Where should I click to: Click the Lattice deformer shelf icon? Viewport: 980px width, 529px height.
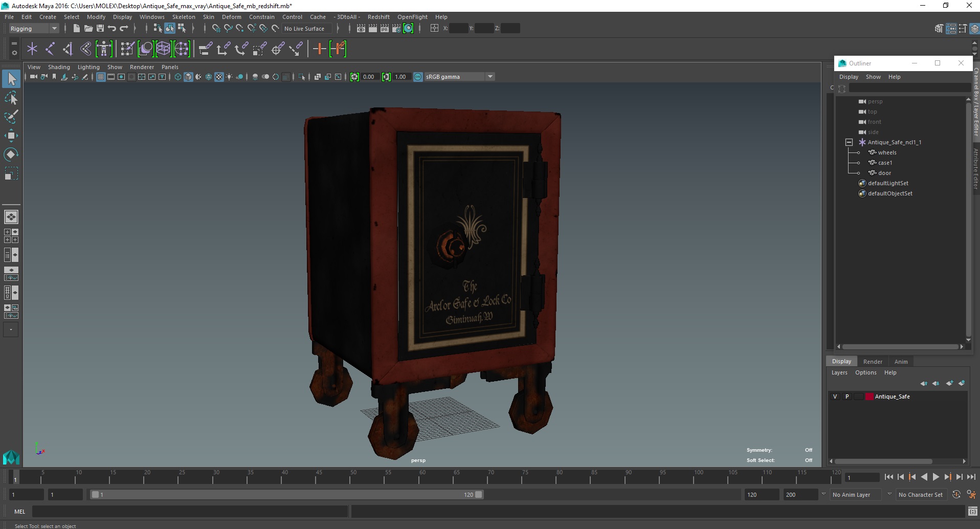(x=163, y=49)
